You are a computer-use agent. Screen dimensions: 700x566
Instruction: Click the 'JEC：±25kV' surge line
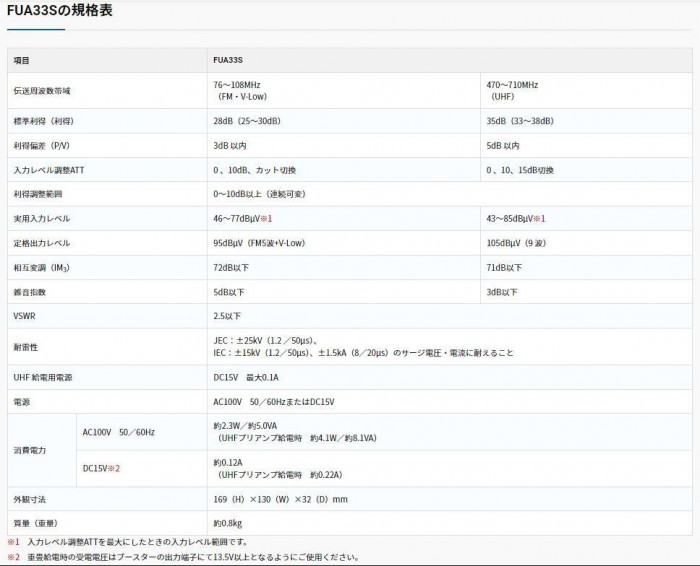click(266, 341)
